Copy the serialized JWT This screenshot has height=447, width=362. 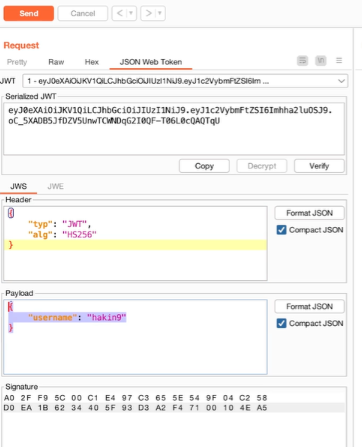[204, 166]
